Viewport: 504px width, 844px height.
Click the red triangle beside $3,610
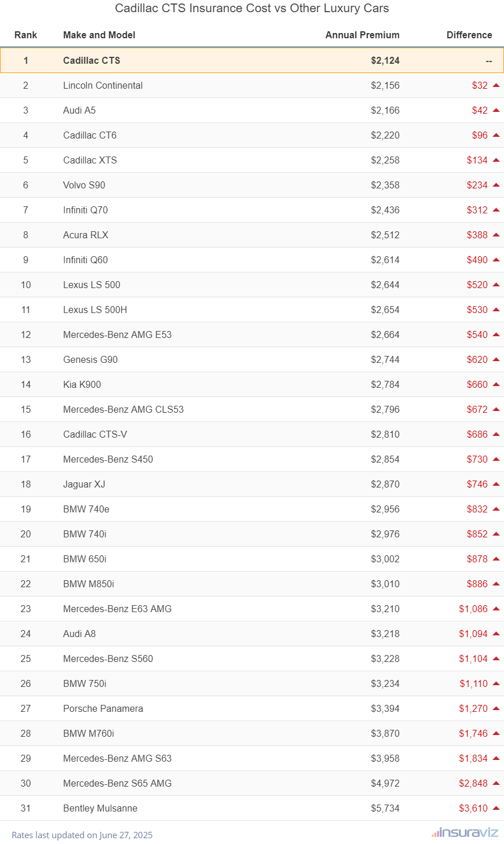(496, 808)
